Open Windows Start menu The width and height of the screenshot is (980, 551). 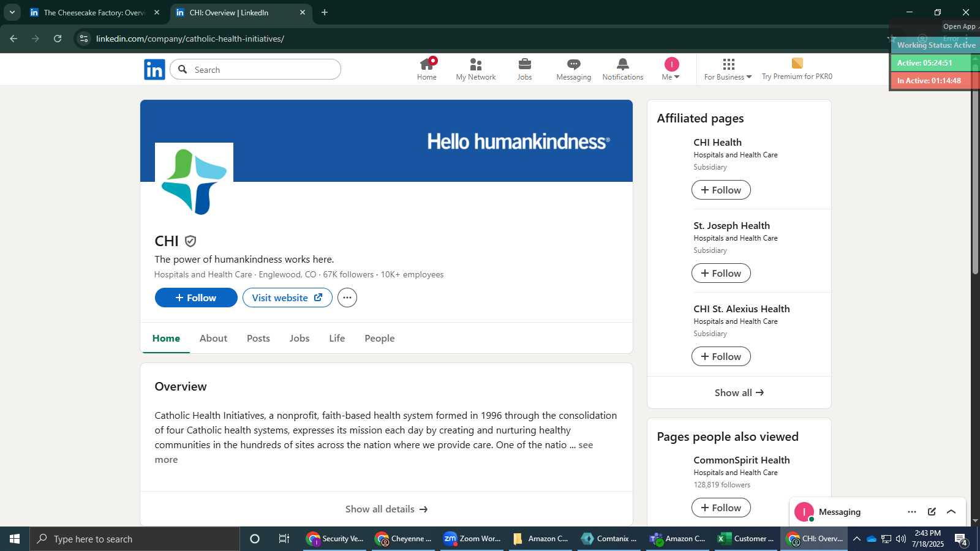(15, 539)
